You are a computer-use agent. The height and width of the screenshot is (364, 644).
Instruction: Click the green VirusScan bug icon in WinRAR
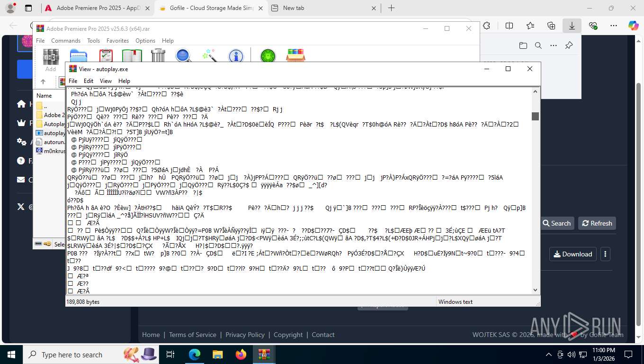268,55
